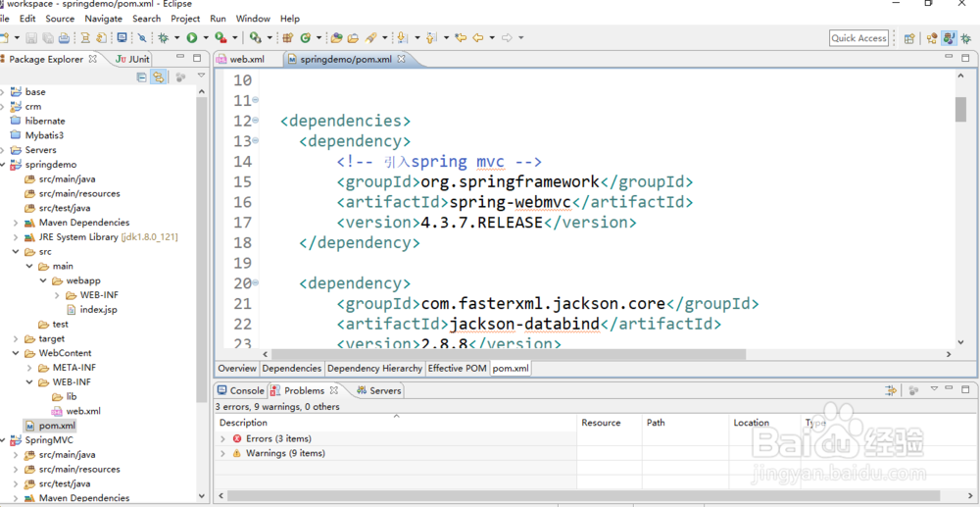Open the Effective POM tab
980x507 pixels.
[x=457, y=368]
